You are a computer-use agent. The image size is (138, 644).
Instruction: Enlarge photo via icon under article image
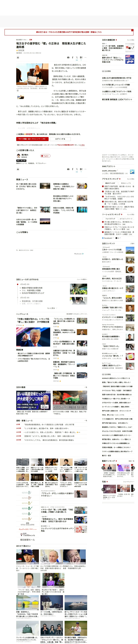18,90
